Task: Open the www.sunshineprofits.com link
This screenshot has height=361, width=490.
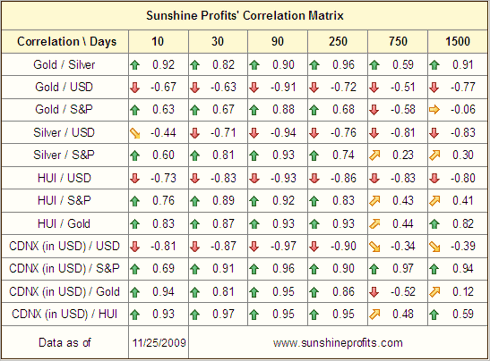Action: (x=338, y=343)
